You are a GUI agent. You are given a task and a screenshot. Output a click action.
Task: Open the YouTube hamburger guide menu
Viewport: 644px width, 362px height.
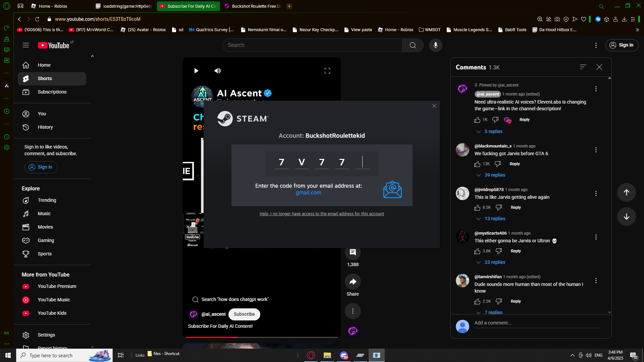point(26,45)
